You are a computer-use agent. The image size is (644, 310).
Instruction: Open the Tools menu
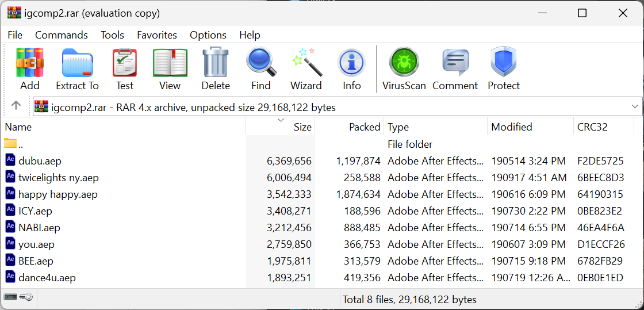click(x=113, y=35)
